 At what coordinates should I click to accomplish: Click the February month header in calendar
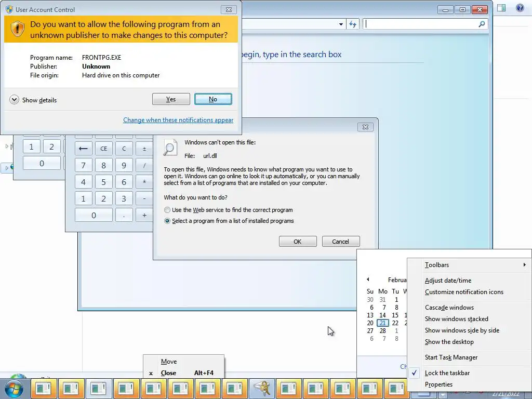pos(397,280)
